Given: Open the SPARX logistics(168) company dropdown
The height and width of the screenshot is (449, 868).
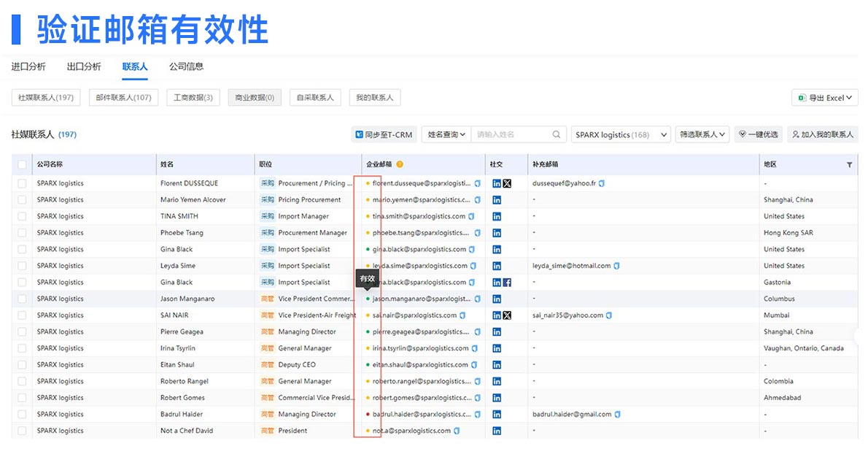Looking at the screenshot, I should [x=621, y=134].
